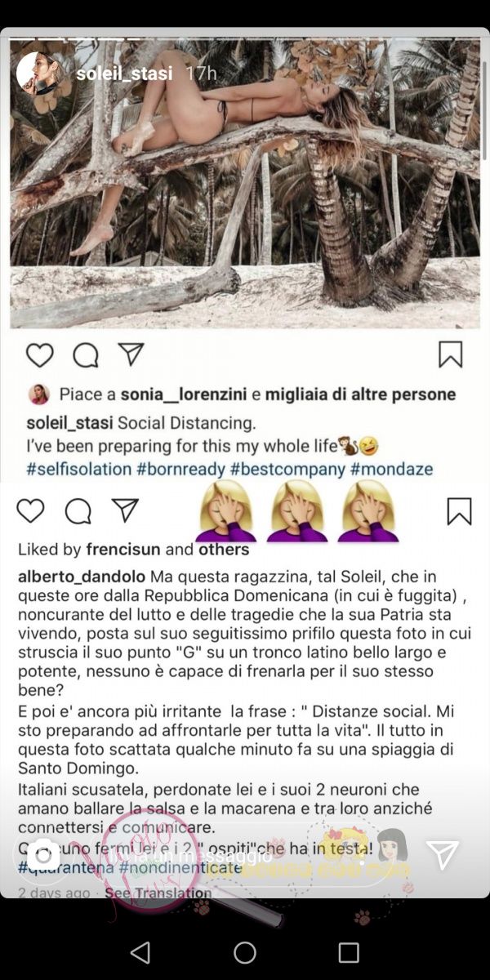Bookmark the alberto_dandolo post
Image resolution: width=490 pixels, height=980 pixels.
[x=459, y=511]
